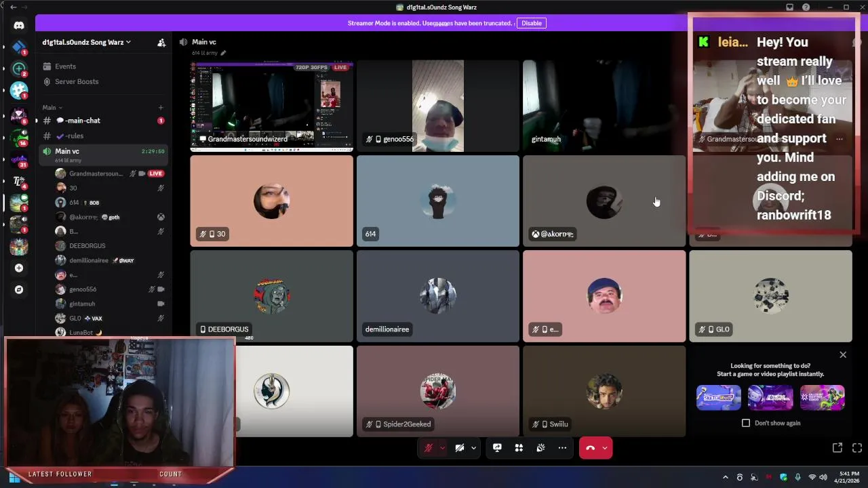Viewport: 868px width, 488px height.
Task: Show hidden system tray icons
Action: (725, 478)
